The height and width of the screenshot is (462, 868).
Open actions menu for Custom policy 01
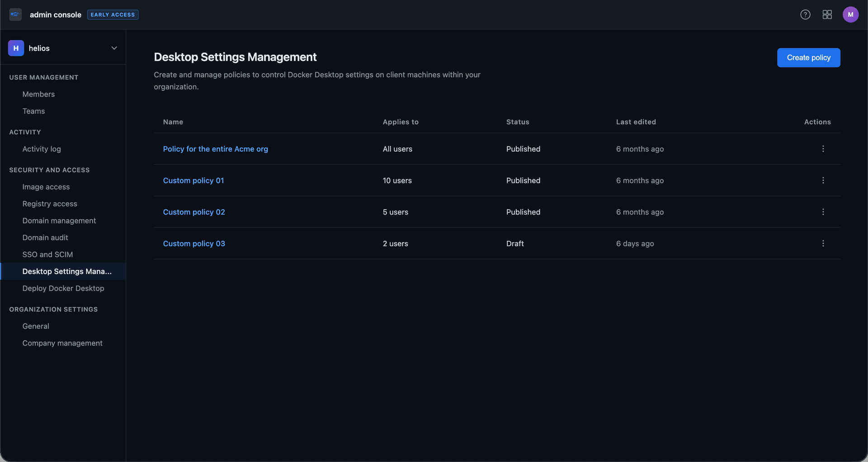pos(823,181)
